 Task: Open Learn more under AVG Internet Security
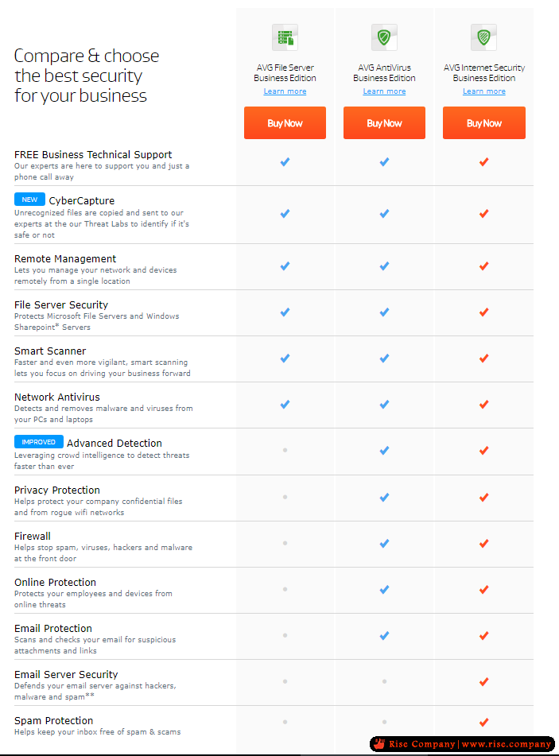click(484, 91)
